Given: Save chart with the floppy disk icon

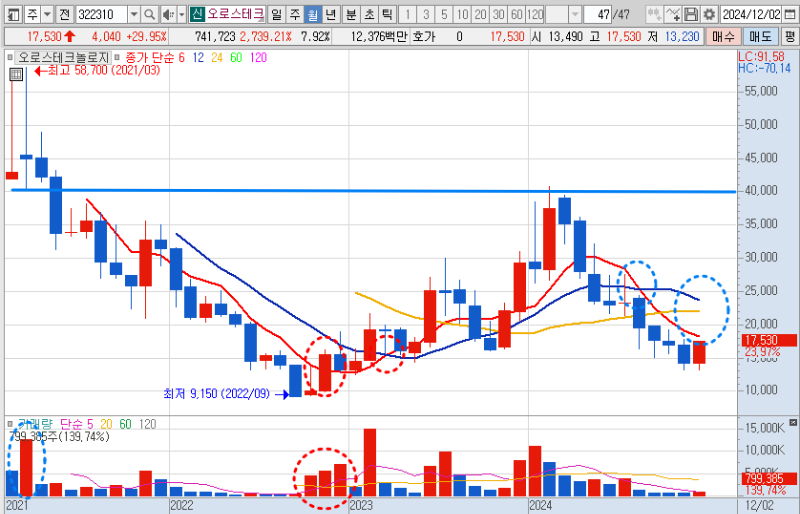Looking at the screenshot, I should pos(691,14).
